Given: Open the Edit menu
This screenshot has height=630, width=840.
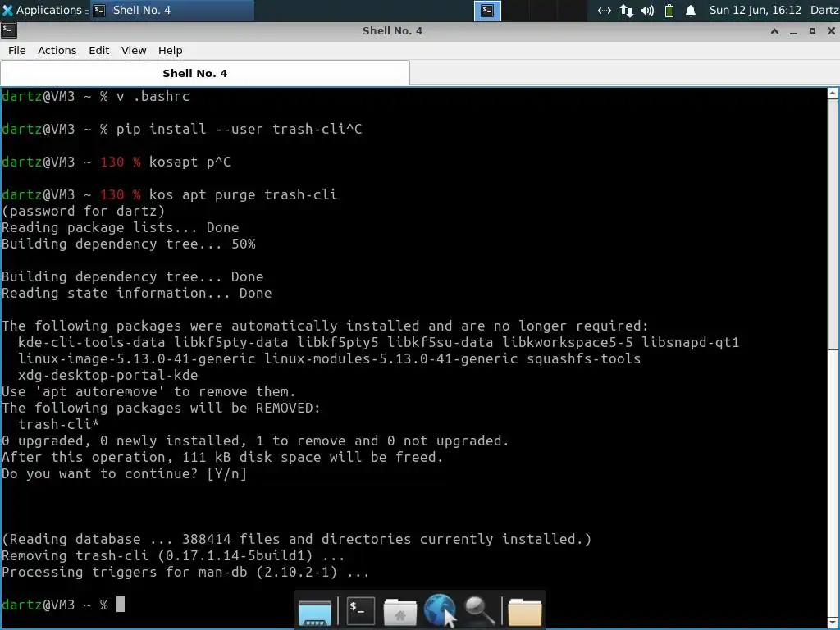Looking at the screenshot, I should (98, 50).
